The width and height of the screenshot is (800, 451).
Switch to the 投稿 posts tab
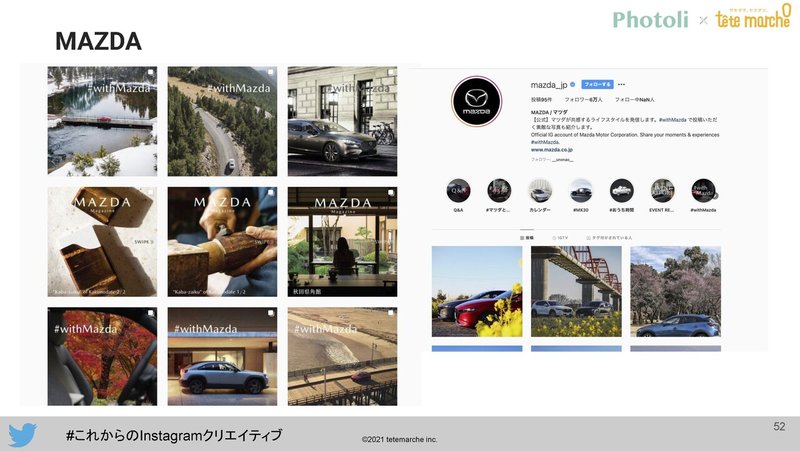pyautogui.click(x=527, y=238)
